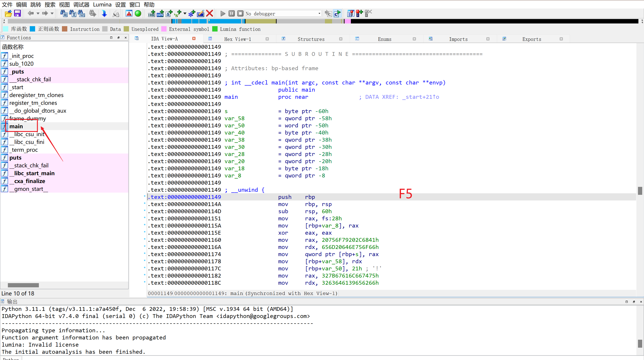Open the 跳转 menu
This screenshot has width=644, height=360.
click(36, 4)
